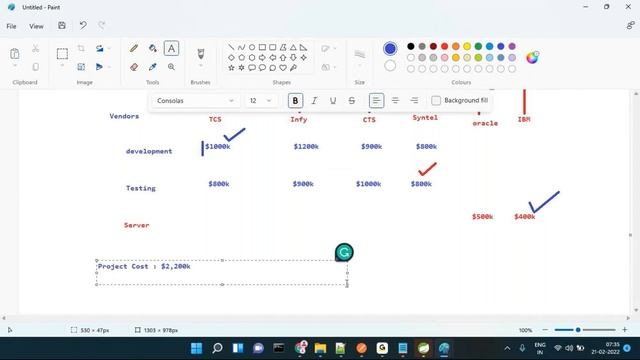The height and width of the screenshot is (360, 640).
Task: Choose the five-point star shape
Action: (x=231, y=68)
